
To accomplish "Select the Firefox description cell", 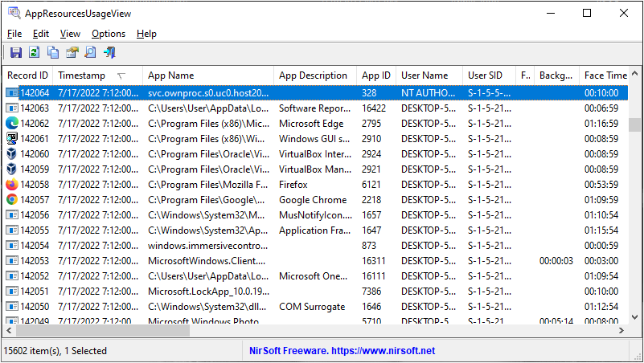I will point(293,185).
